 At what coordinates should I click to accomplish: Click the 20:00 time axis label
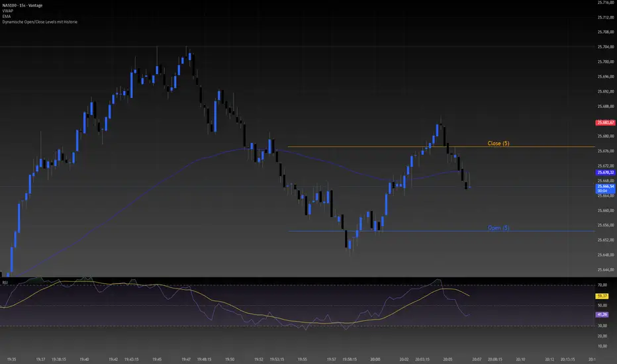pyautogui.click(x=375, y=359)
